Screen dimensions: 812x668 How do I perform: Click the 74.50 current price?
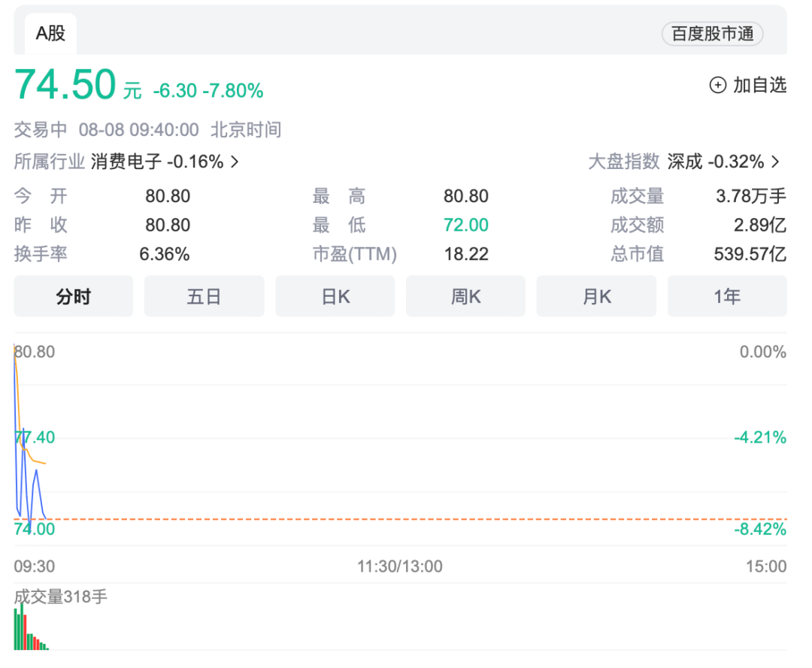pyautogui.click(x=65, y=84)
